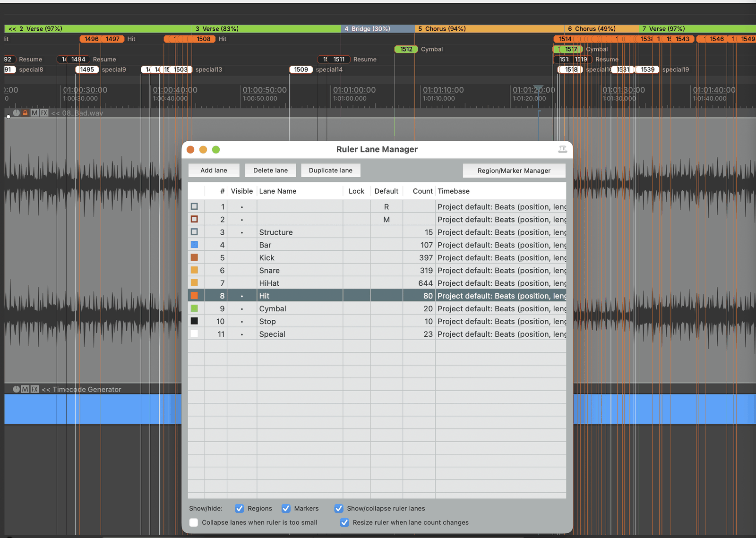Click the orange Hit lane color swatch
The width and height of the screenshot is (756, 538).
pyautogui.click(x=194, y=296)
